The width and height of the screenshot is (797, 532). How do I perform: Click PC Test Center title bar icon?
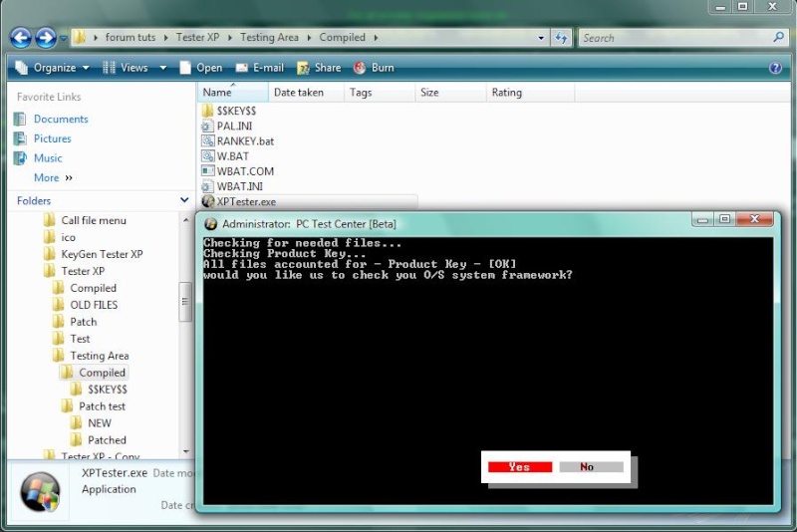click(x=210, y=224)
